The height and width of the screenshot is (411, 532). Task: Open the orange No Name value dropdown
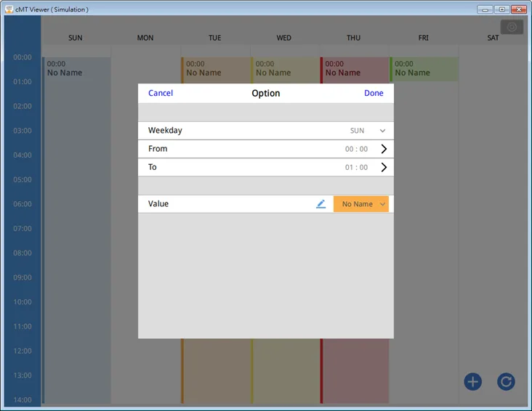pyautogui.click(x=361, y=204)
